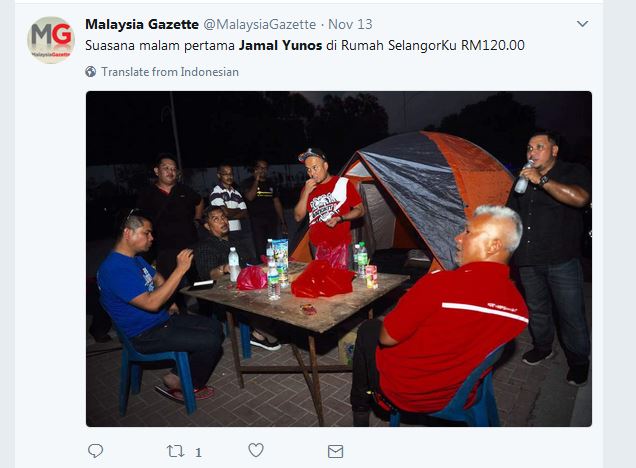Open the Malaysia Gazette display name

pos(142,24)
